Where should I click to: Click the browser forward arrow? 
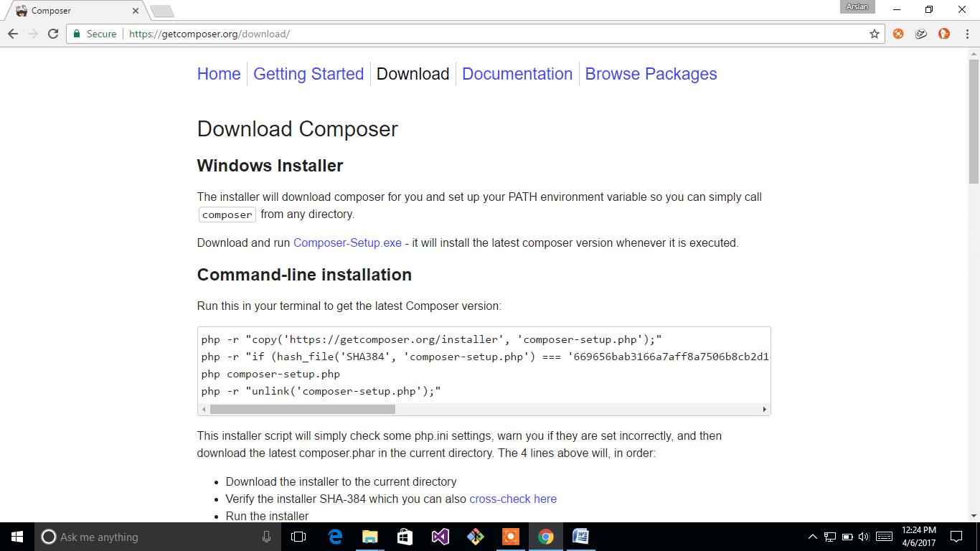pos(33,34)
